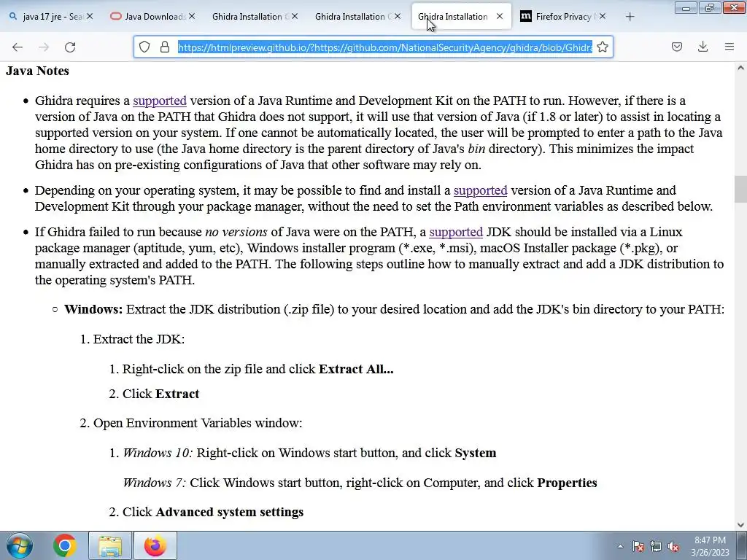
Task: Click the bold 'Windows:' label
Action: [x=93, y=309]
